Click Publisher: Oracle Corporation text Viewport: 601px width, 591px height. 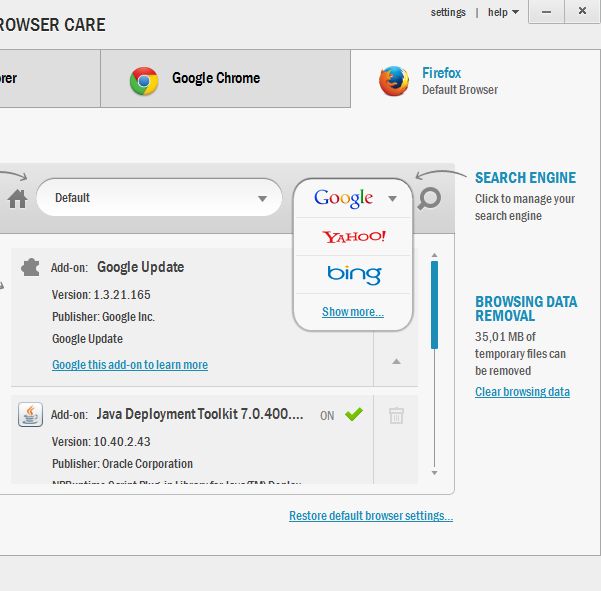[x=122, y=464]
